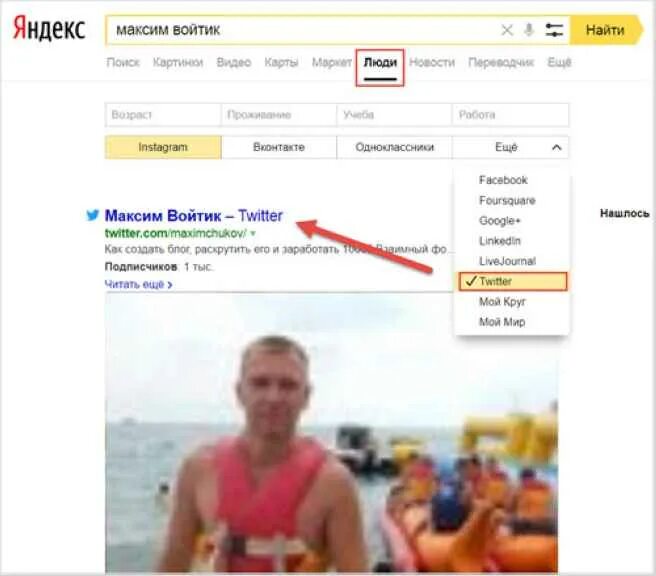The image size is (656, 576).
Task: Open advanced search settings sliders icon
Action: click(x=554, y=30)
